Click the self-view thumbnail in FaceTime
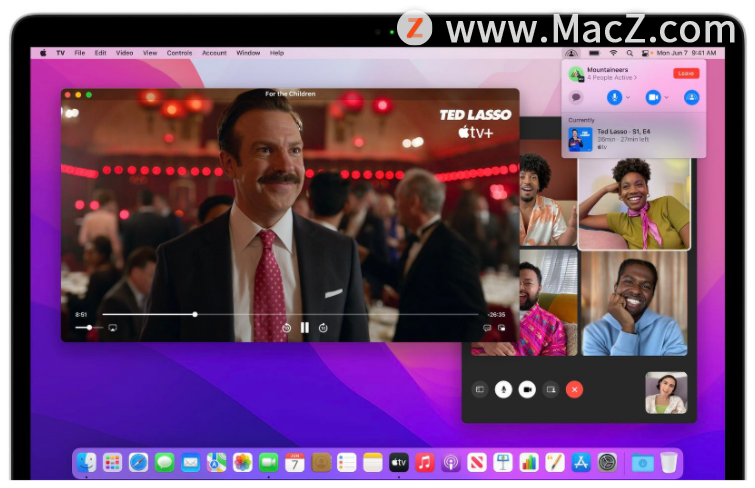Screen dimensions: 755x488 coord(666,393)
